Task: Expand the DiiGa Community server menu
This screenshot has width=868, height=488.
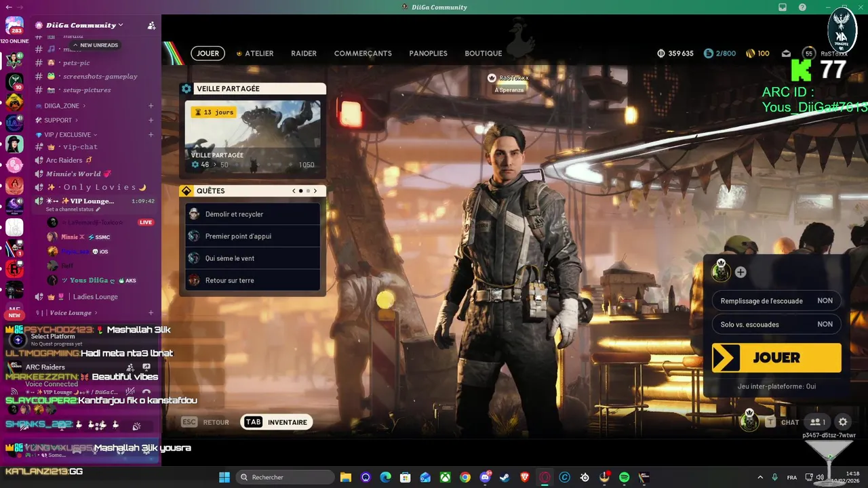Action: 85,25
